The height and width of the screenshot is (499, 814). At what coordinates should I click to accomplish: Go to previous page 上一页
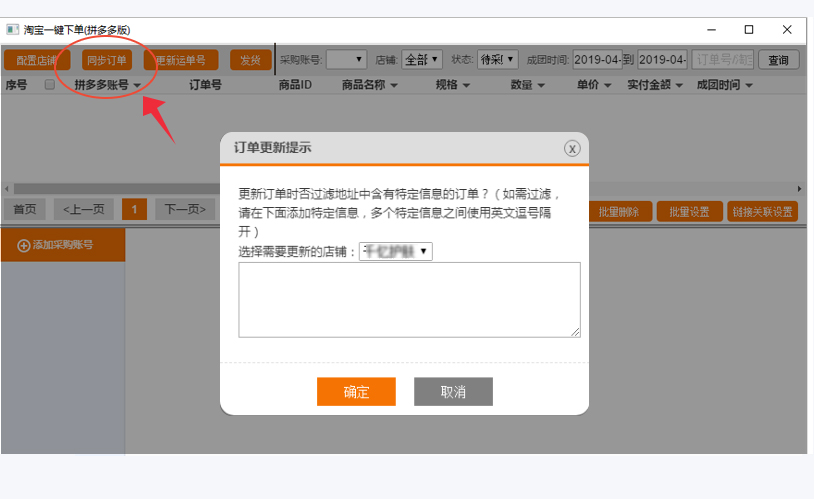(84, 209)
